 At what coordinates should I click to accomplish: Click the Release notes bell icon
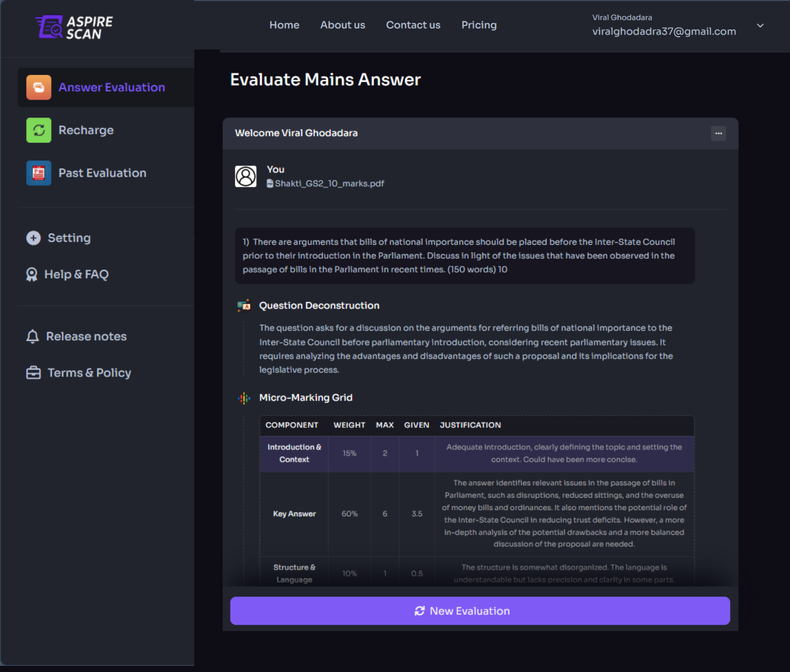[33, 336]
